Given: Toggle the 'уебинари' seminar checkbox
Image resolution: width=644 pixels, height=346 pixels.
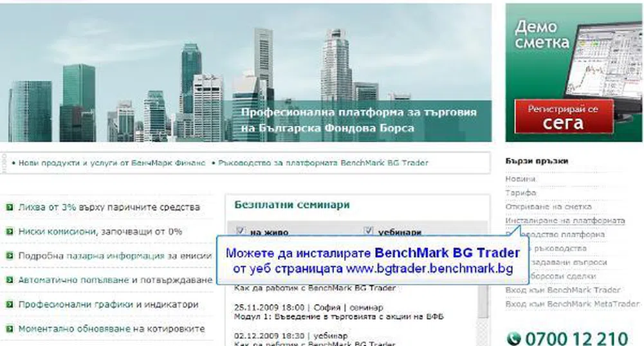Looking at the screenshot, I should click(x=369, y=231).
